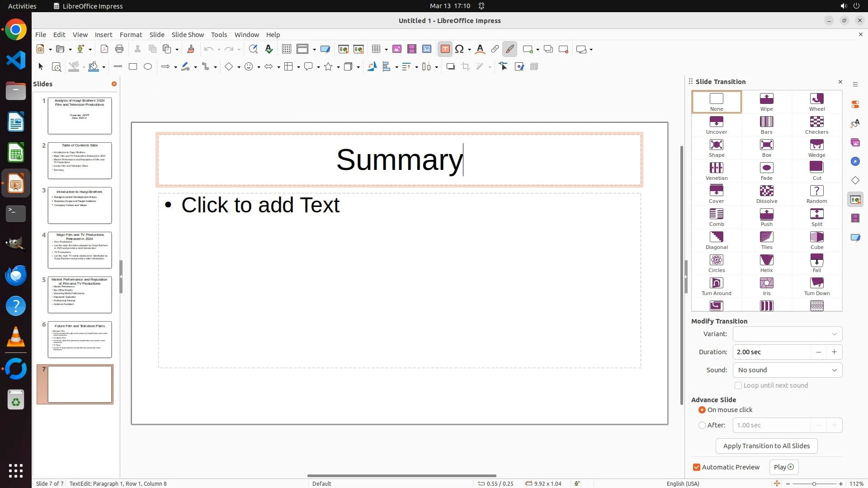Viewport: 868px width, 488px height.
Task: Click the Display Grid icon
Action: pyautogui.click(x=286, y=49)
